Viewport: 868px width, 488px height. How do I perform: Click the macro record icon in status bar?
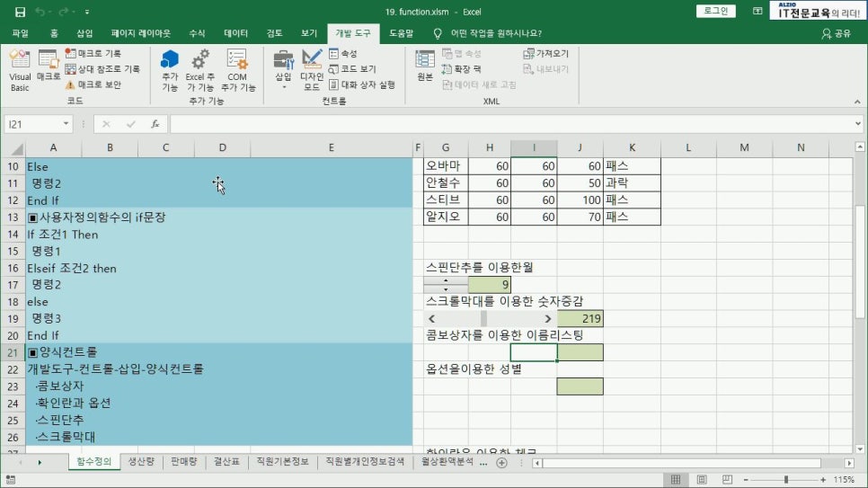pyautogui.click(x=10, y=480)
